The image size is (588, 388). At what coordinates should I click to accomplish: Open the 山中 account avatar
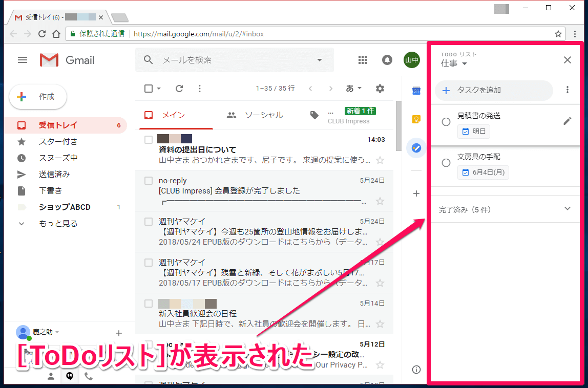(x=412, y=60)
